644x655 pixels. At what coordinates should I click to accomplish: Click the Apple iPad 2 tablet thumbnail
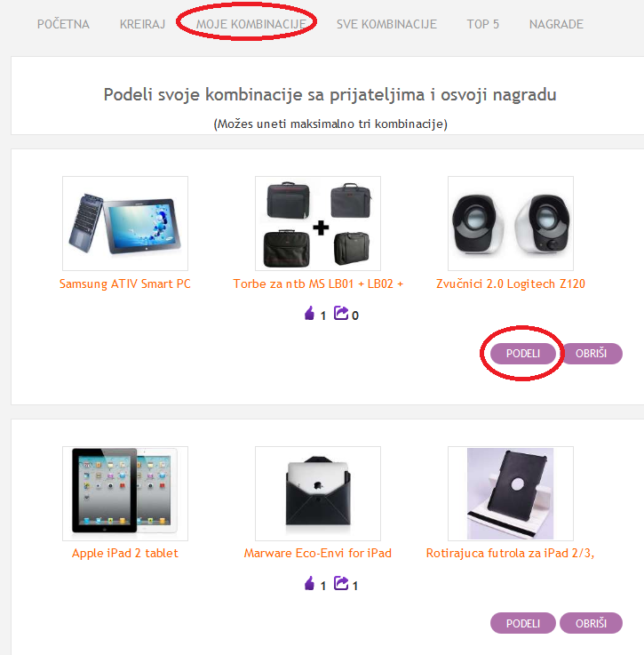[x=125, y=493]
